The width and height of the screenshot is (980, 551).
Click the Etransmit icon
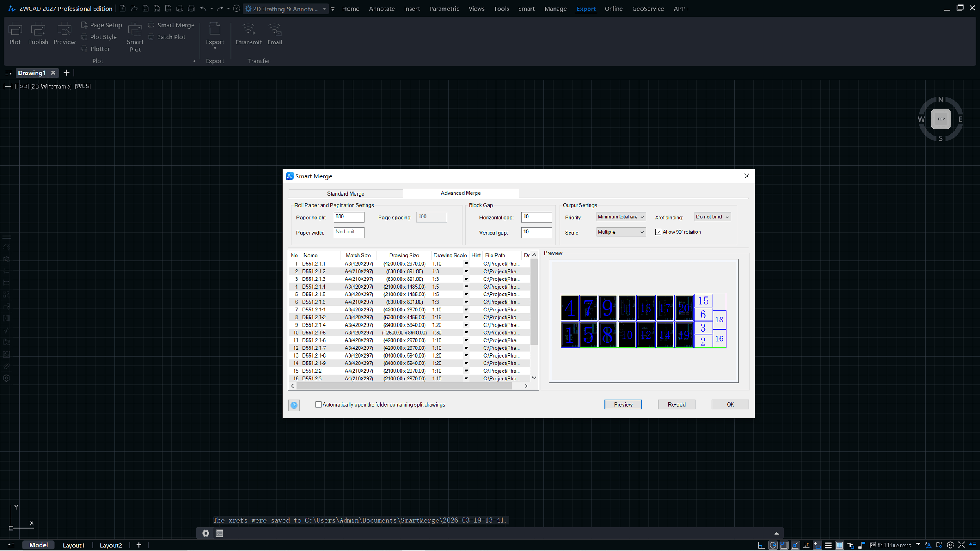click(248, 33)
